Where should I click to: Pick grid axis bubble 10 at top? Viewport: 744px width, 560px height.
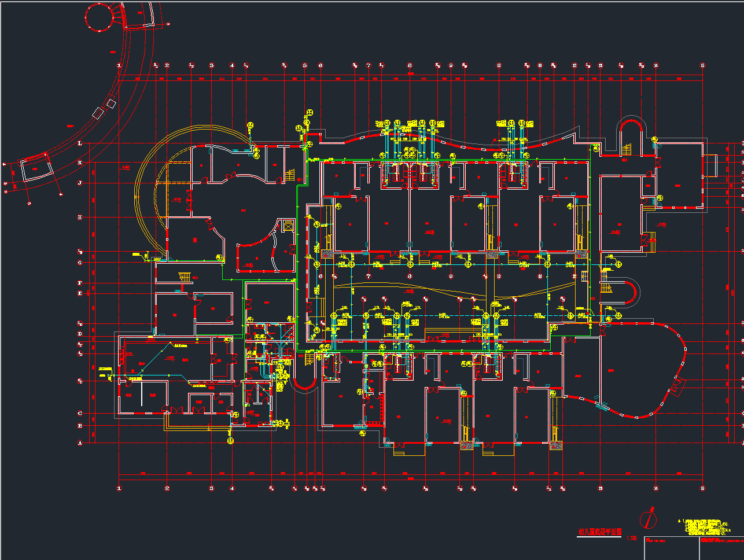(499, 66)
